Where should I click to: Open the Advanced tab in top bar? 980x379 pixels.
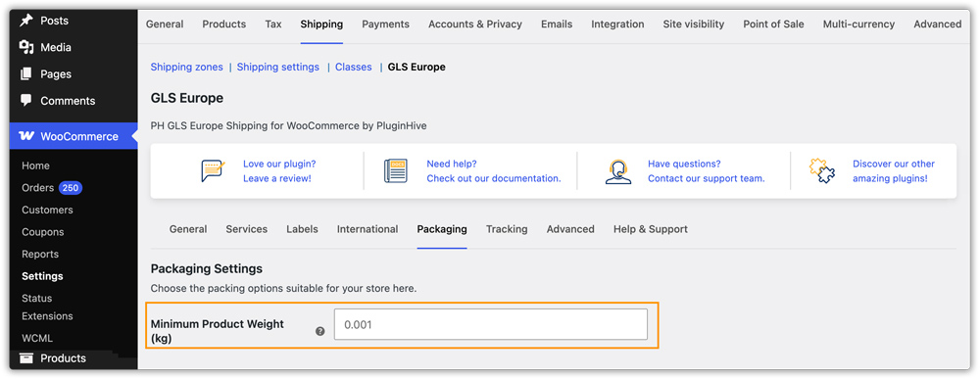pyautogui.click(x=938, y=24)
